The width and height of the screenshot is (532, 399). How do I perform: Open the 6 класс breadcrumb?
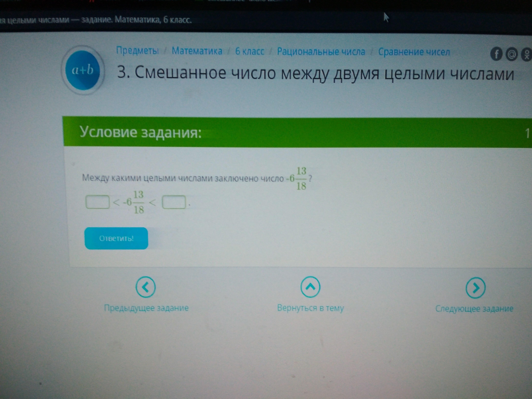249,51
